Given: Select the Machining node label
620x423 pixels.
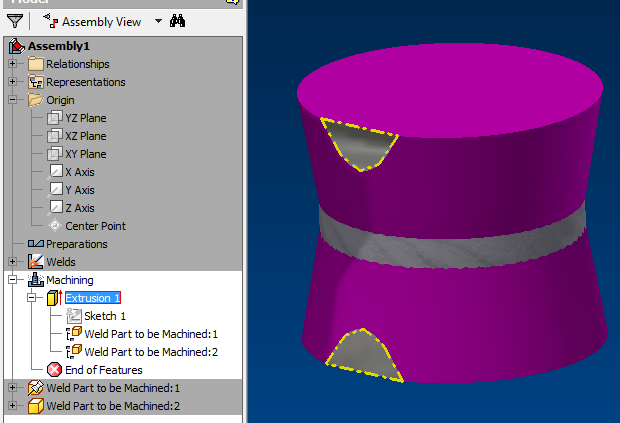Looking at the screenshot, I should click(70, 280).
